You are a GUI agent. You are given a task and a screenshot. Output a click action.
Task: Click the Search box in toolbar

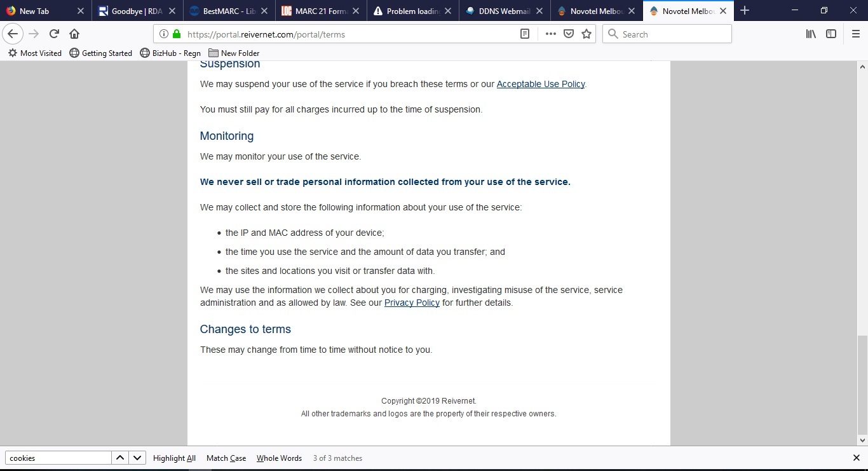(x=667, y=34)
